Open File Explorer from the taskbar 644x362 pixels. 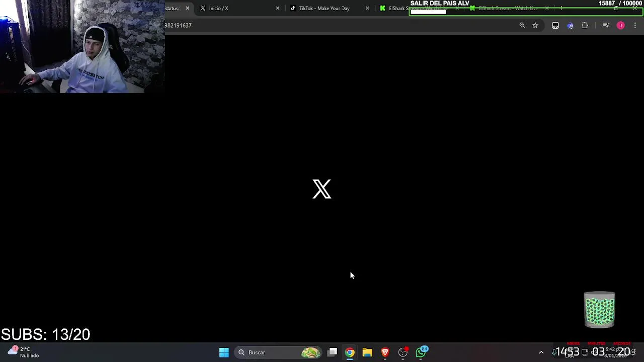point(367,352)
